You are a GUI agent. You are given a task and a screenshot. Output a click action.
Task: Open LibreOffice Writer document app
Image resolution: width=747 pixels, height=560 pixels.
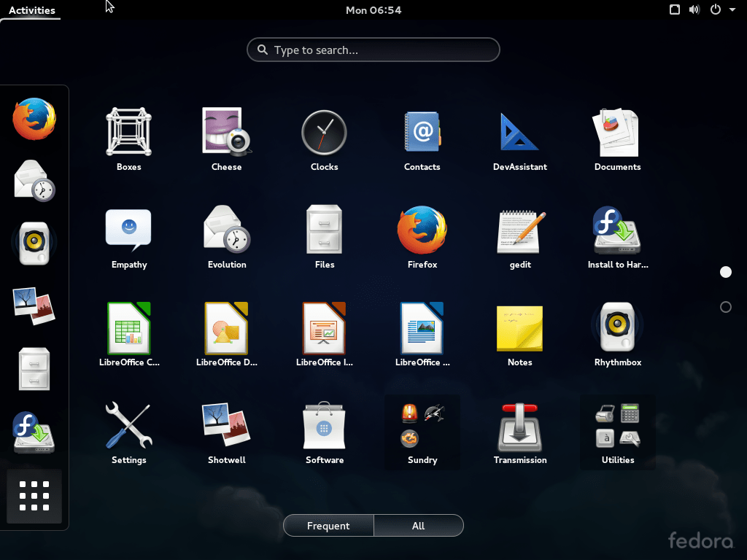coord(422,334)
